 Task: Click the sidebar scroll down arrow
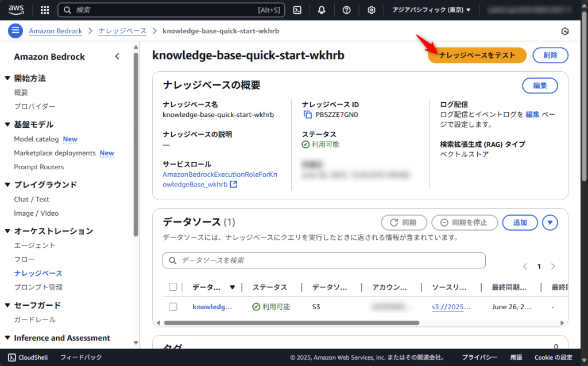point(136,343)
